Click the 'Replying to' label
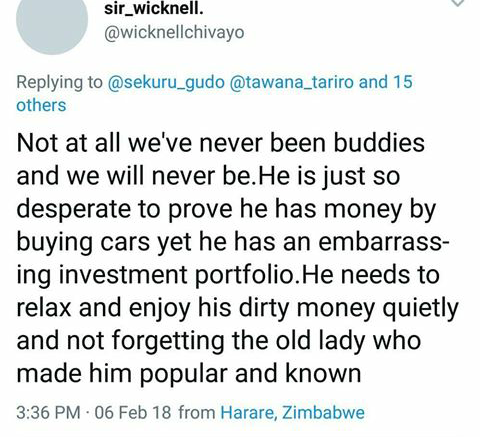480x437 pixels. (x=60, y=82)
